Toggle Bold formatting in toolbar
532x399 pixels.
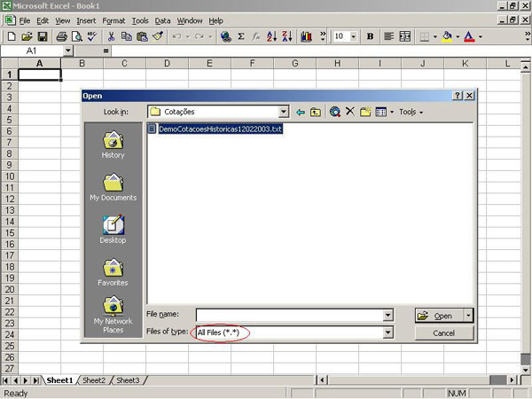click(370, 36)
